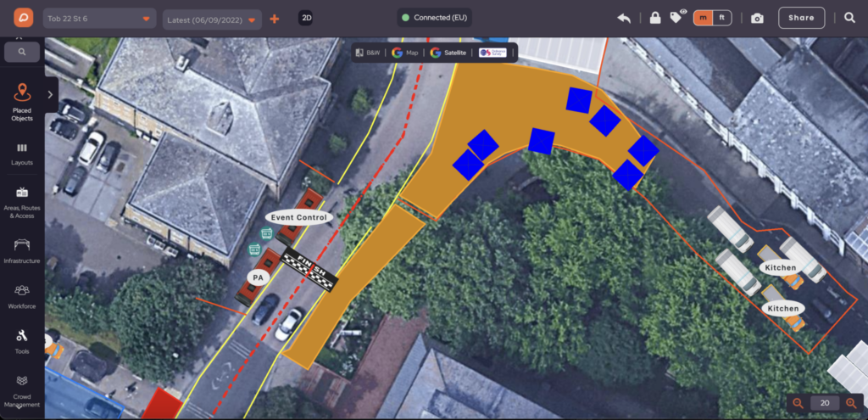Click the camera screenshot icon
Screen dimensions: 868x420
click(x=757, y=18)
